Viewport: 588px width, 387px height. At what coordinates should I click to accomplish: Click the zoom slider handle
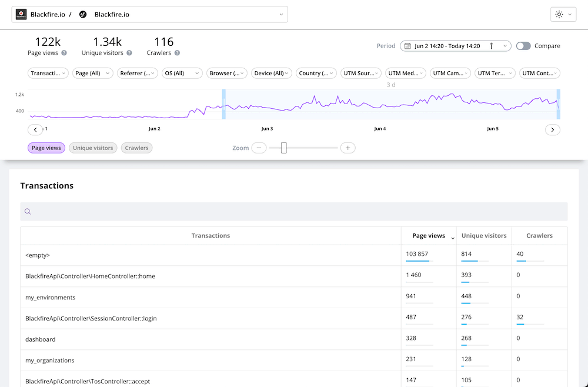click(284, 148)
